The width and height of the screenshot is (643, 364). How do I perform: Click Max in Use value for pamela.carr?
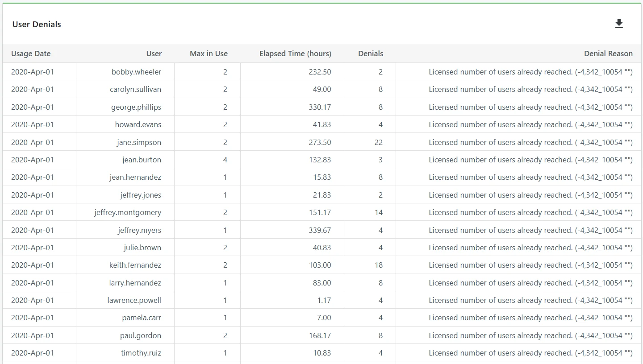225,318
